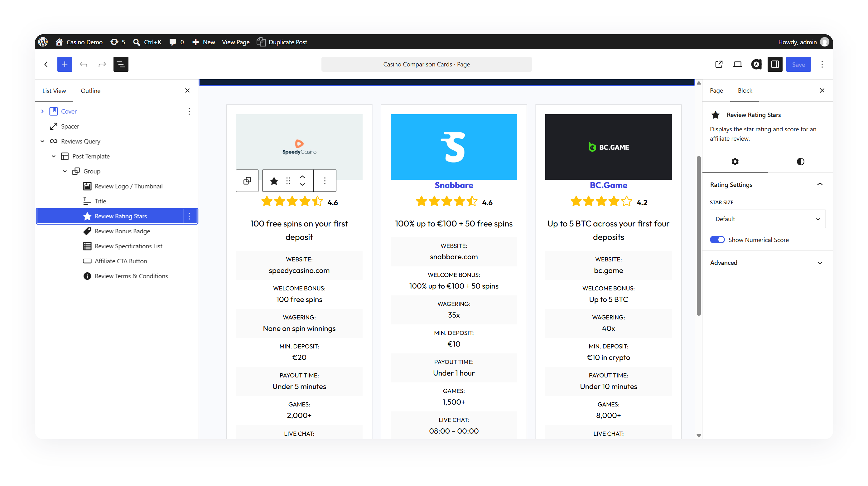Open block toolbar options three dots

(325, 181)
